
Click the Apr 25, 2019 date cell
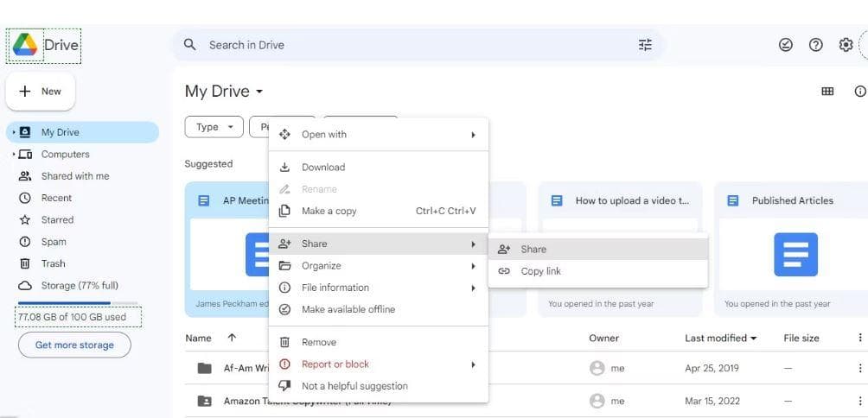(x=712, y=368)
